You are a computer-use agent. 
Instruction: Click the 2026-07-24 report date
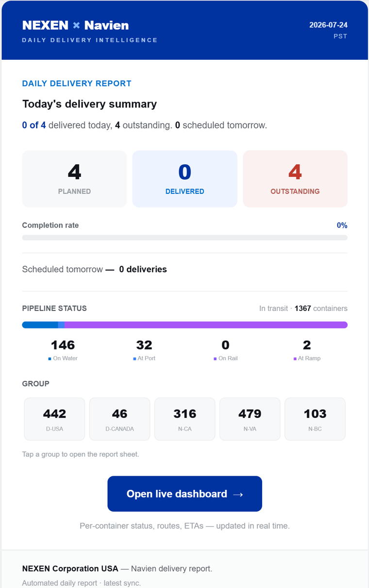pyautogui.click(x=328, y=25)
